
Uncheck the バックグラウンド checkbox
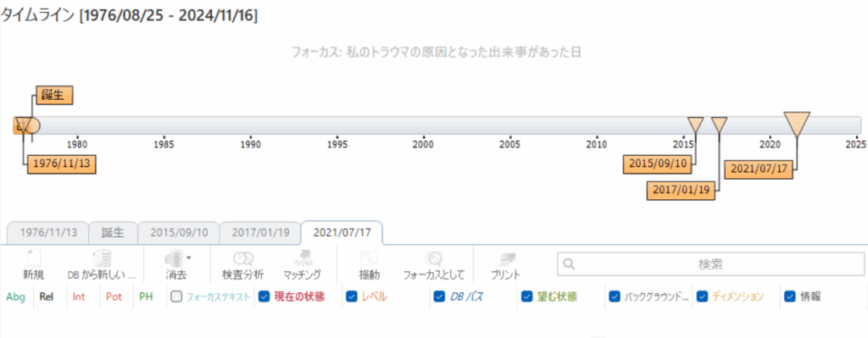click(615, 297)
